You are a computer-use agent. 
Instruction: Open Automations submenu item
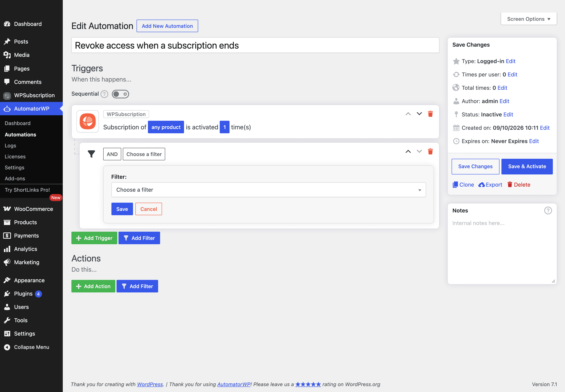click(20, 135)
